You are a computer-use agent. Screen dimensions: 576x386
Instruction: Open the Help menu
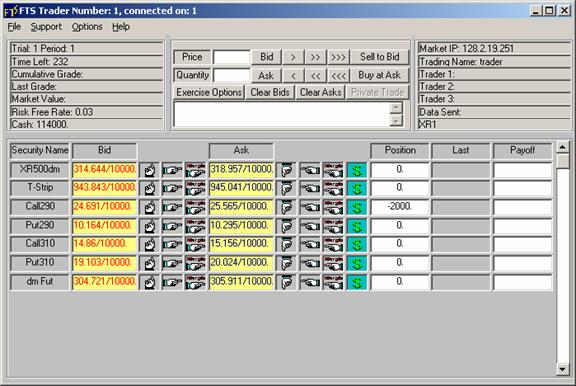pos(121,27)
